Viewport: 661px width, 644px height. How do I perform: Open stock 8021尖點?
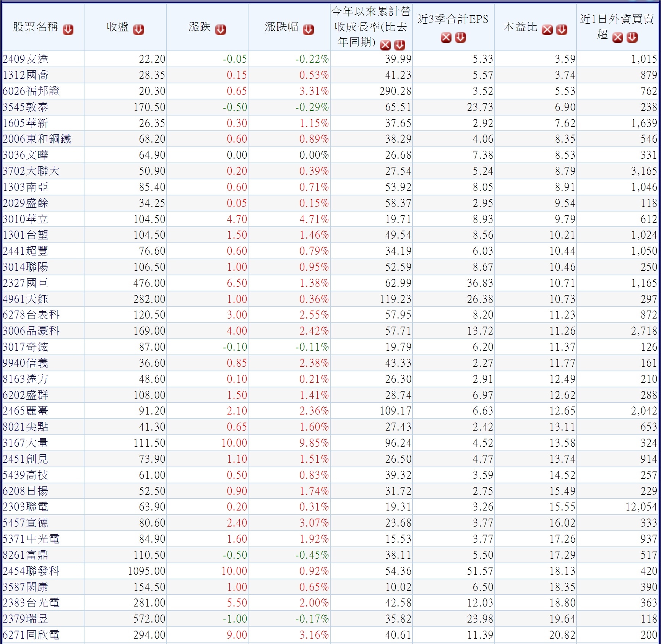pos(26,427)
